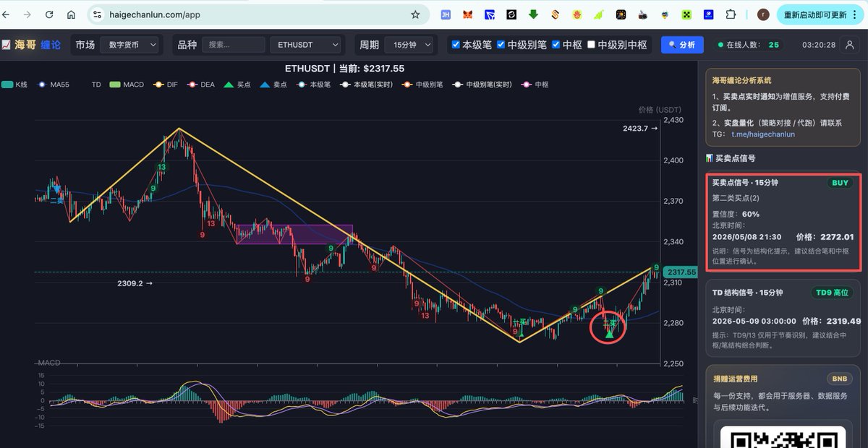Open the 周期 15分钟 dropdown

409,45
